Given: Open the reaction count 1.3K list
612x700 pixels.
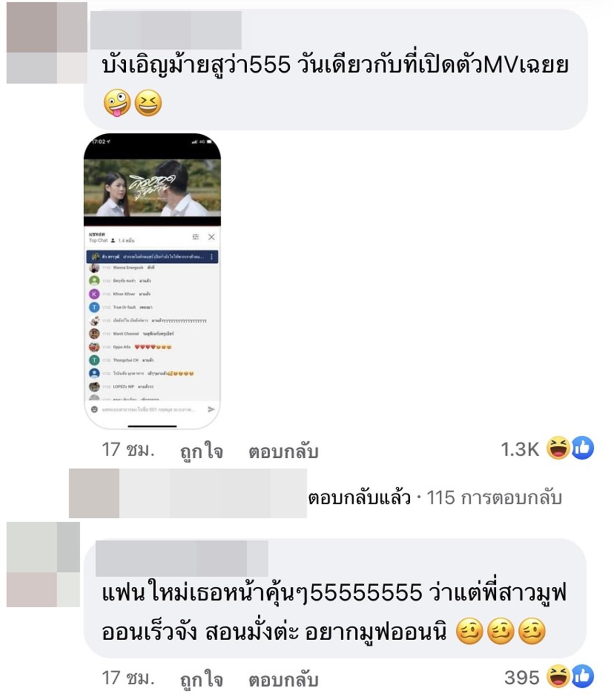Looking at the screenshot, I should (x=520, y=449).
